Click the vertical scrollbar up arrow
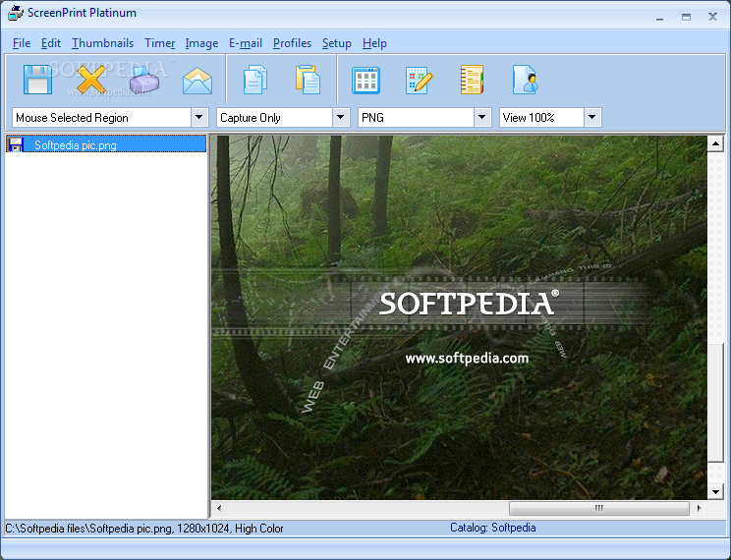The width and height of the screenshot is (731, 560). tap(715, 143)
